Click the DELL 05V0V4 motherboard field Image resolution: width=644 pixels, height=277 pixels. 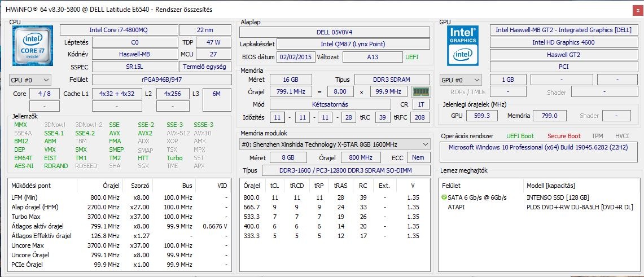[x=335, y=32]
